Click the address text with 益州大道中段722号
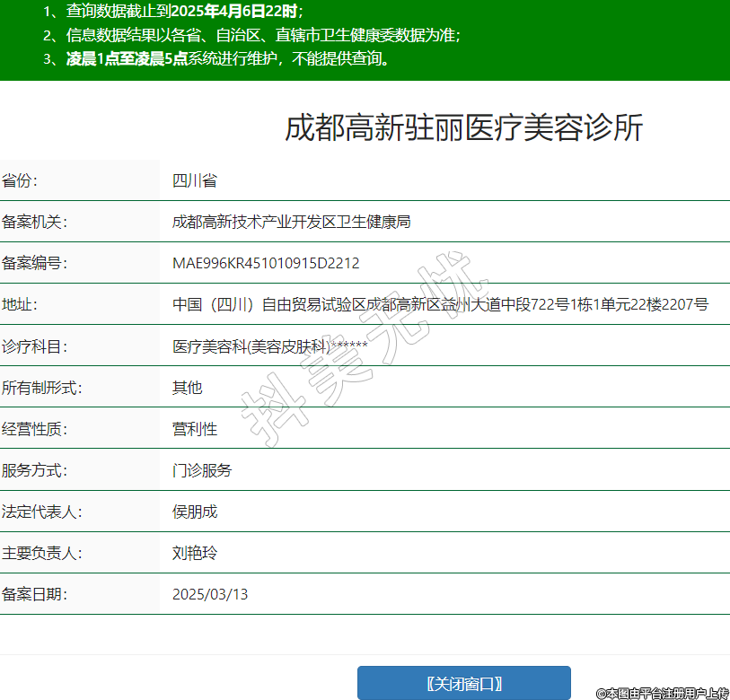 (x=440, y=305)
